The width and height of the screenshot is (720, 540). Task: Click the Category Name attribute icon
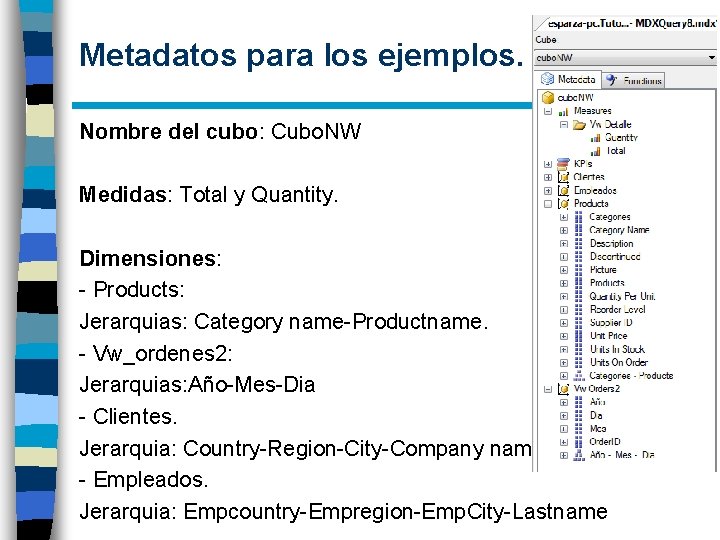579,230
